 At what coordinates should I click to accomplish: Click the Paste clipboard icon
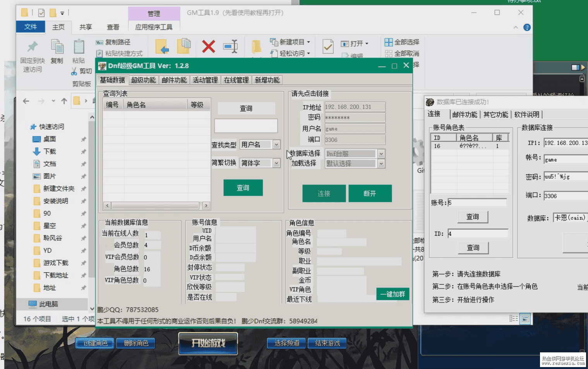pos(79,47)
